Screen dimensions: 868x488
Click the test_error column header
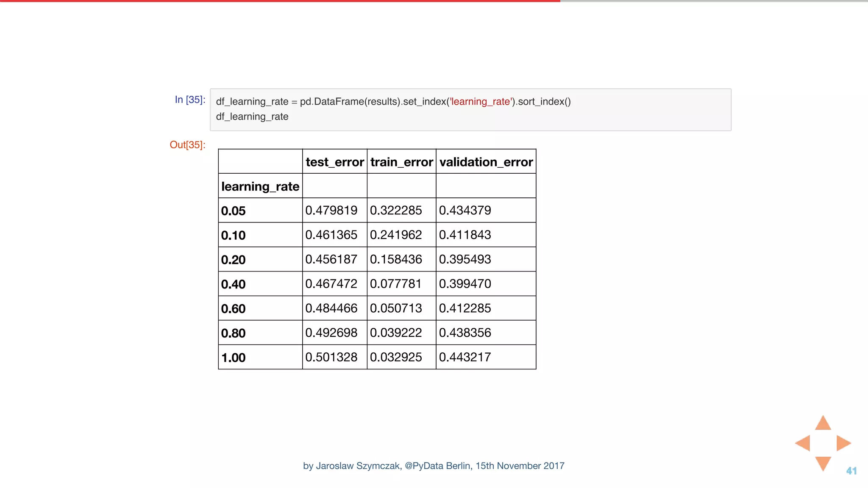(x=335, y=162)
